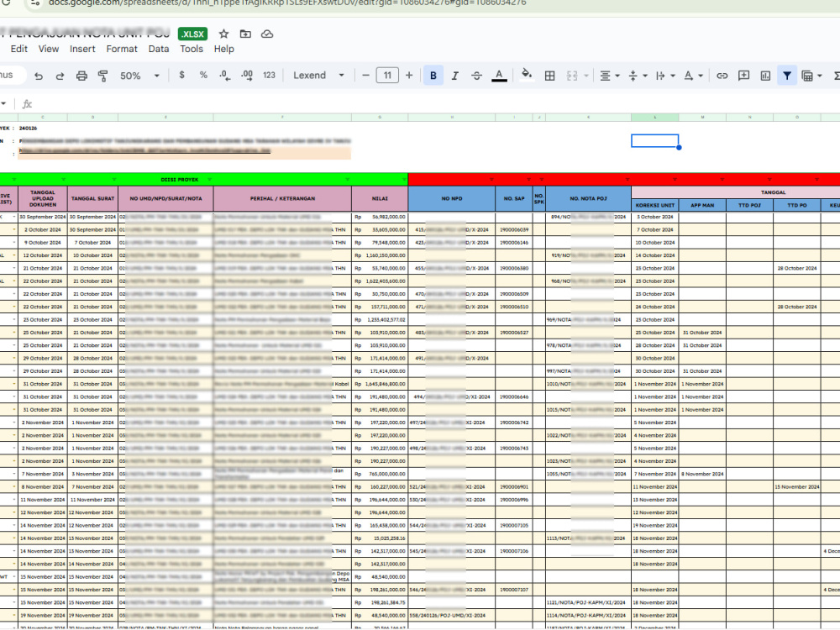The width and height of the screenshot is (840, 630).
Task: Open the text color picker
Action: pyautogui.click(x=499, y=76)
